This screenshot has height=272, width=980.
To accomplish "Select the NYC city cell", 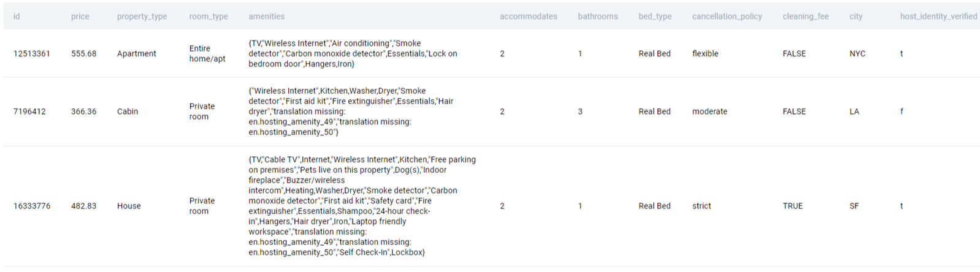I will click(x=857, y=54).
